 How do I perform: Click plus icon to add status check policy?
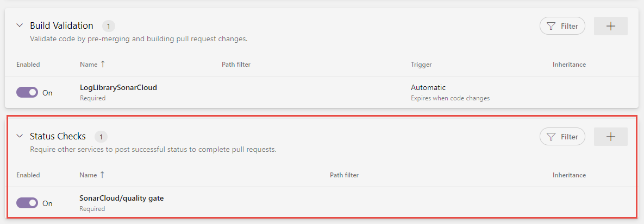click(610, 137)
